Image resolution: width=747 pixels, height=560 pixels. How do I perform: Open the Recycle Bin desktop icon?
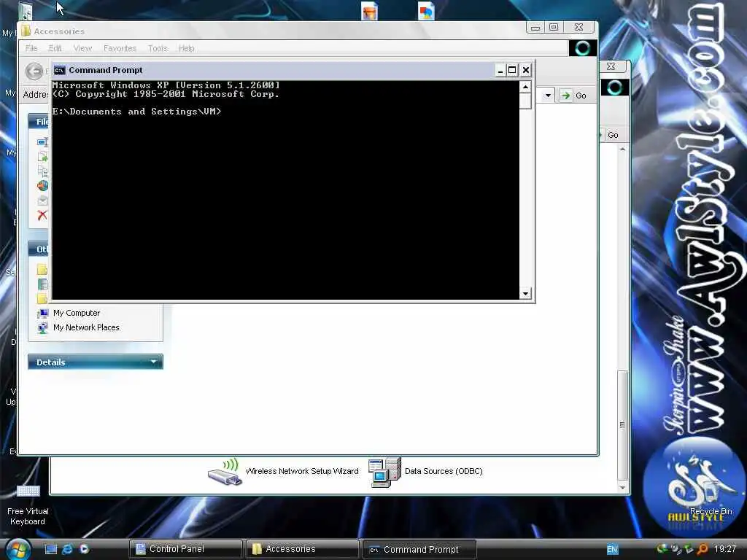click(711, 497)
